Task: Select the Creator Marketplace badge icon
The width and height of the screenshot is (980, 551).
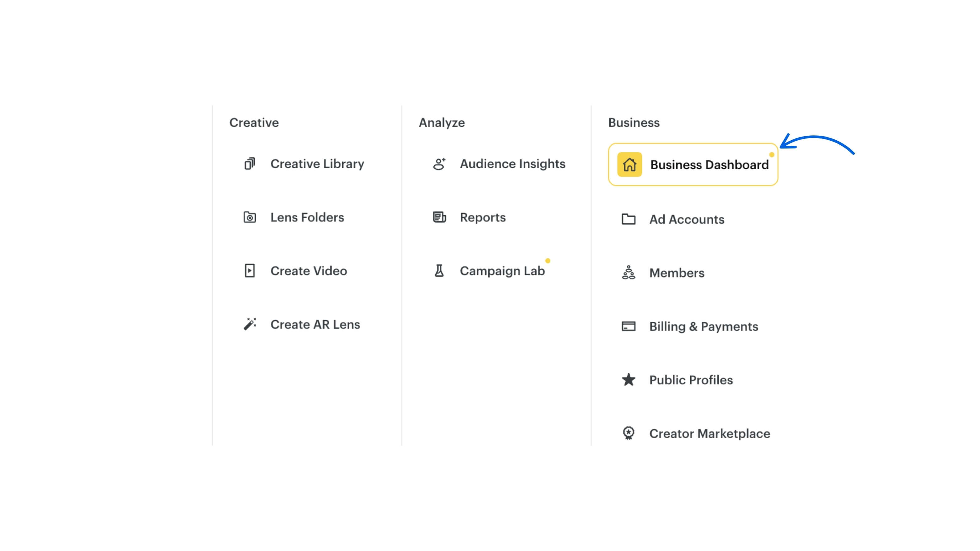Action: 629,433
